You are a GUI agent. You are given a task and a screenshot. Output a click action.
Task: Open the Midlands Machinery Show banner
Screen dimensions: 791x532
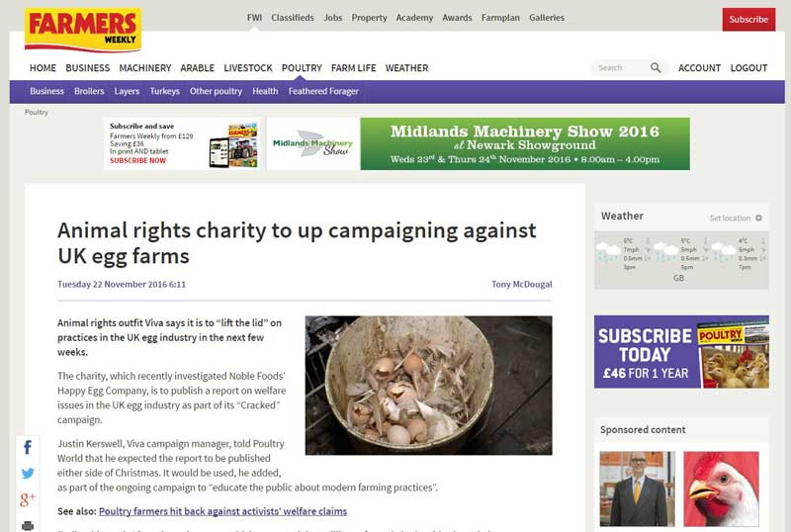tap(479, 143)
